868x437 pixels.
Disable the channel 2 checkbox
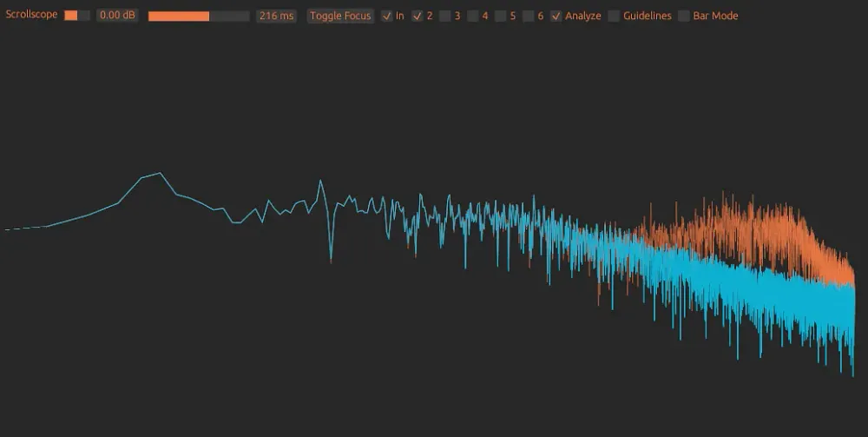pos(418,16)
